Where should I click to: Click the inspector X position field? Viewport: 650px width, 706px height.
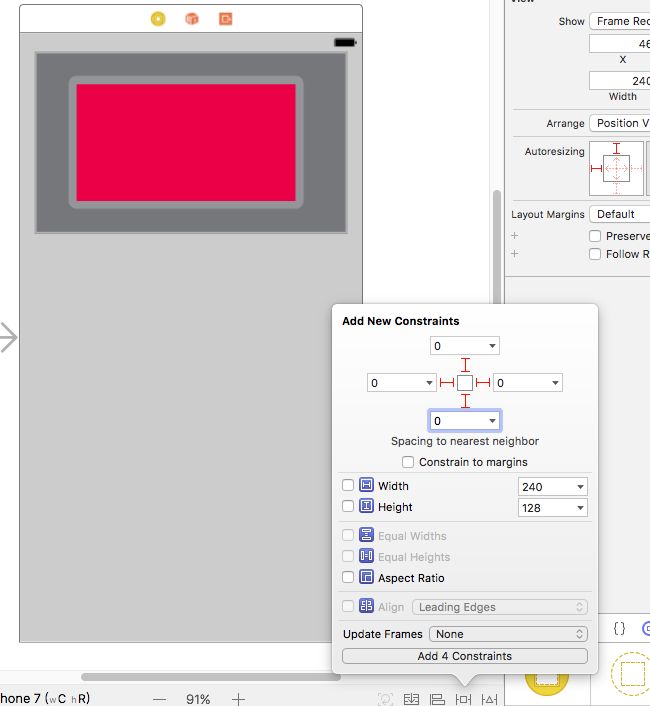pos(620,44)
